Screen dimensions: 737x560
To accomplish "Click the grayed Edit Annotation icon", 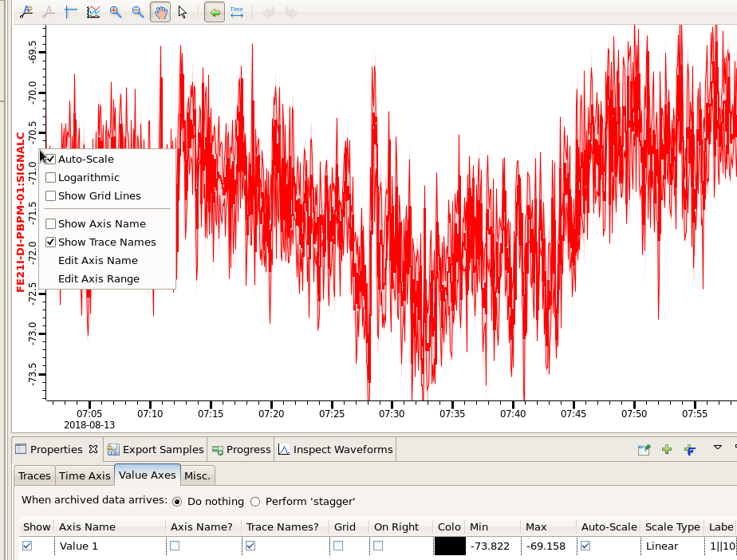I will (49, 12).
